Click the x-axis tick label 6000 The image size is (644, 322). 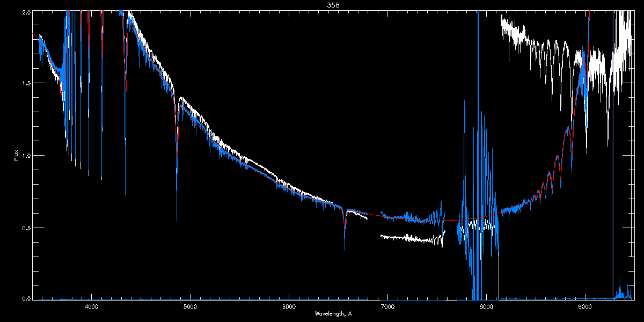tap(289, 306)
